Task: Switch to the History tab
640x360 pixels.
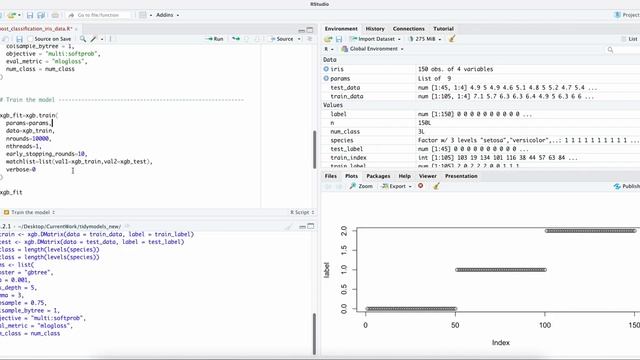Action: [375, 29]
